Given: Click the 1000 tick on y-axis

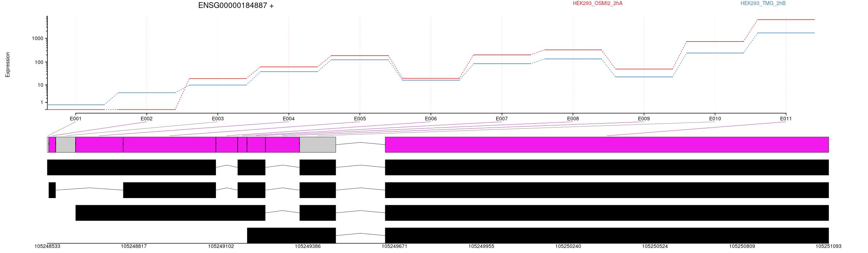Looking at the screenshot, I should tap(38, 39).
